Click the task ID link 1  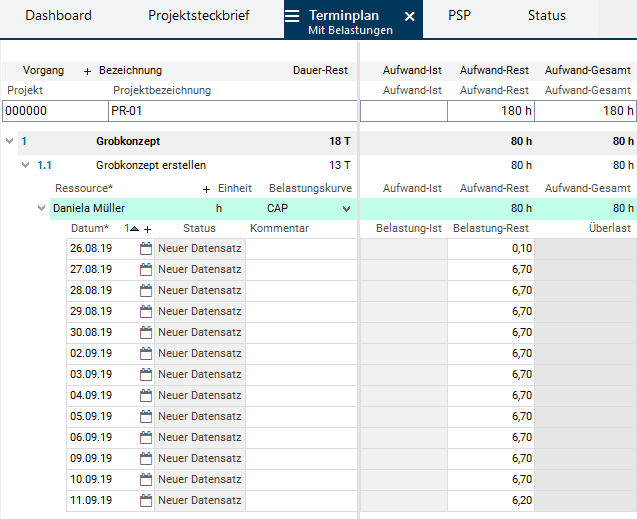pos(24,141)
